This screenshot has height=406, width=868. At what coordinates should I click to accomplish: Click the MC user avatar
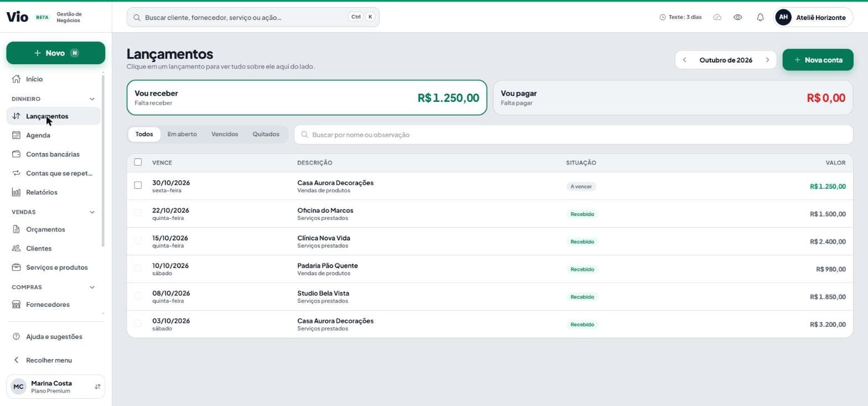coord(18,387)
